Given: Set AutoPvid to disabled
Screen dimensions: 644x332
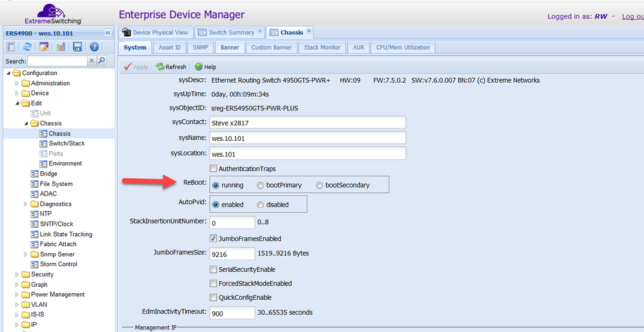Looking at the screenshot, I should [x=261, y=205].
